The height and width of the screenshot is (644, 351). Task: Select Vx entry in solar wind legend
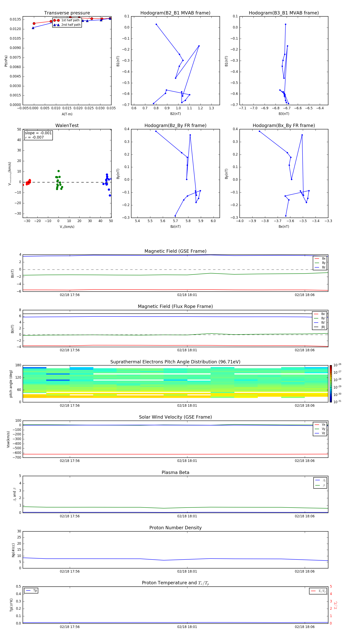tap(320, 425)
